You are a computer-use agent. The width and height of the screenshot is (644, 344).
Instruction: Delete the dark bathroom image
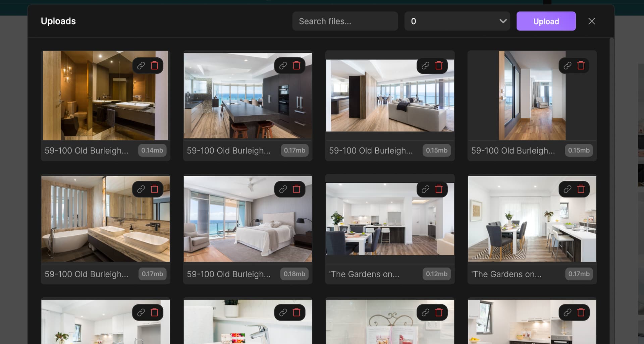click(154, 65)
